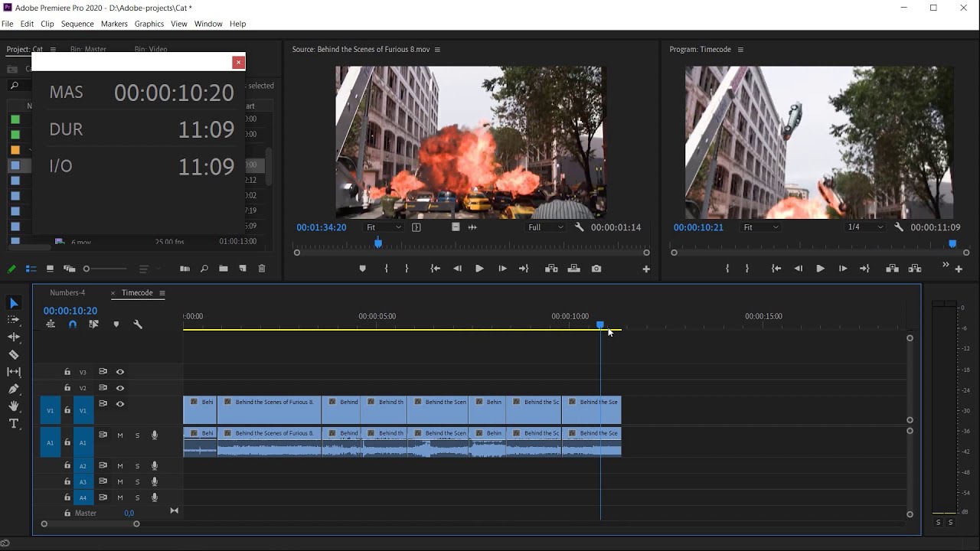This screenshot has height=551, width=980.
Task: Enable voice-over record on track A4
Action: [x=155, y=497]
